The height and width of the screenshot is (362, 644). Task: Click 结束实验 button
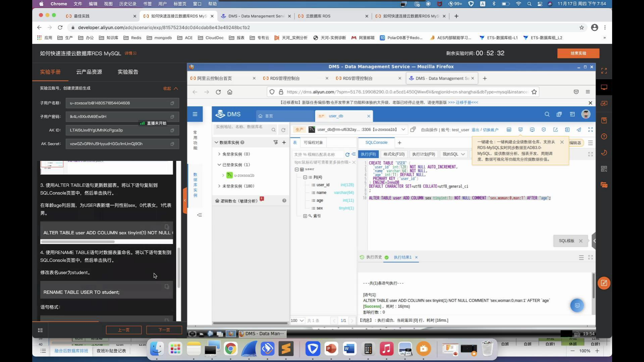tap(578, 53)
